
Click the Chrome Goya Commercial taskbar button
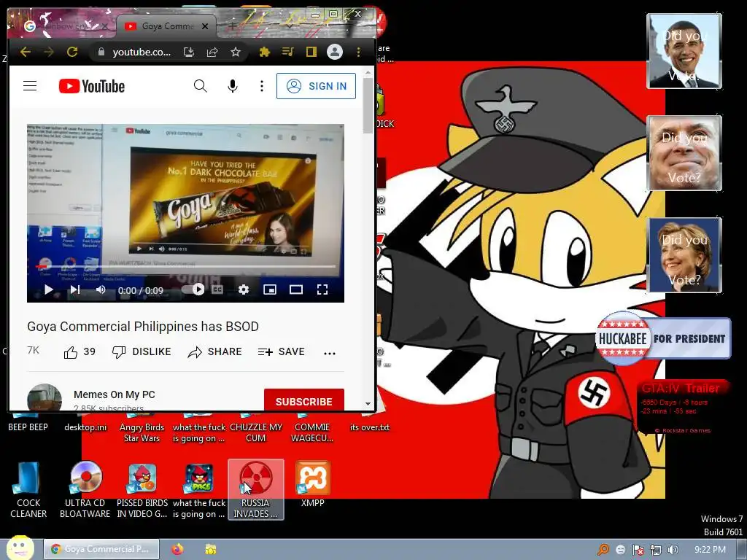click(x=101, y=550)
